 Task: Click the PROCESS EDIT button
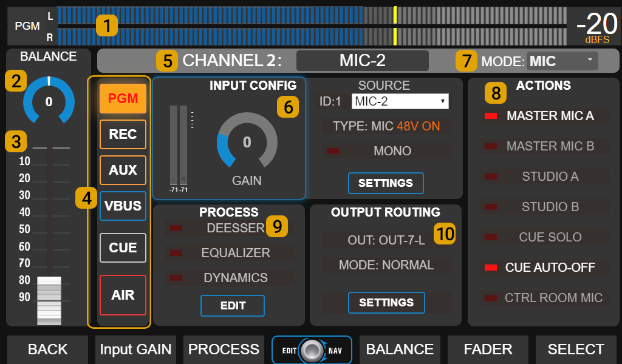coord(233,306)
